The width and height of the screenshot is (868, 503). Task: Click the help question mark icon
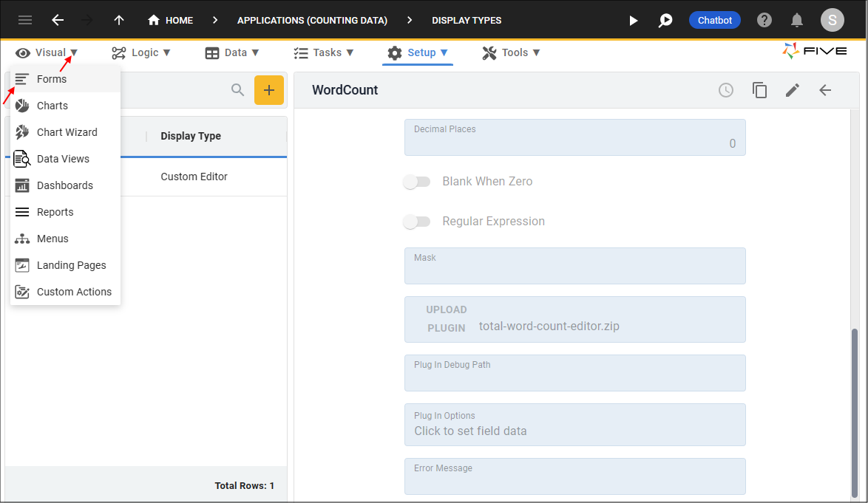click(764, 21)
